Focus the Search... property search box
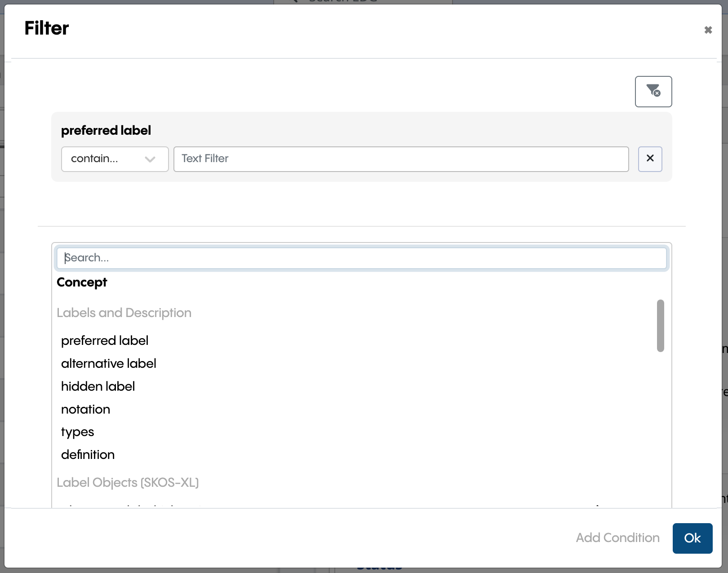The height and width of the screenshot is (573, 728). pyautogui.click(x=361, y=258)
